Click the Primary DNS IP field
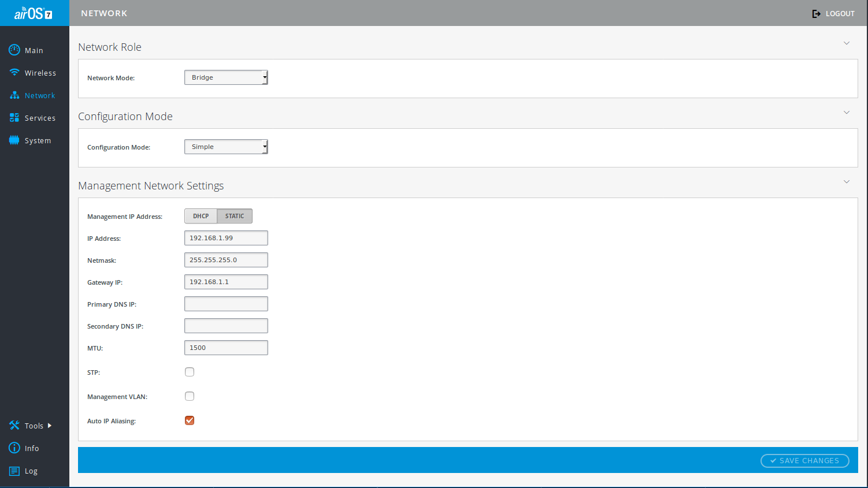This screenshot has height=488, width=868. pyautogui.click(x=226, y=304)
